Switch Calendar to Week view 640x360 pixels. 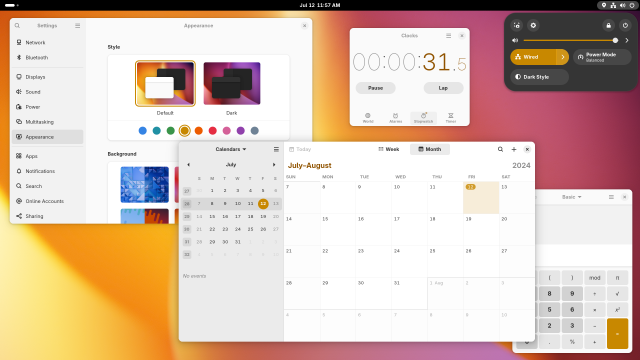click(389, 149)
